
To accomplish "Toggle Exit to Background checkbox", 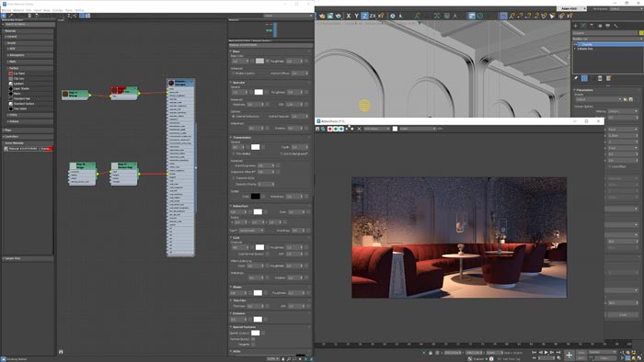I will click(282, 153).
